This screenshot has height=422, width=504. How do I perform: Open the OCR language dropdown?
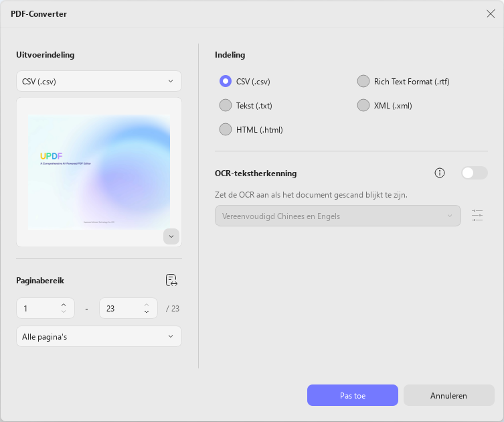click(x=338, y=216)
